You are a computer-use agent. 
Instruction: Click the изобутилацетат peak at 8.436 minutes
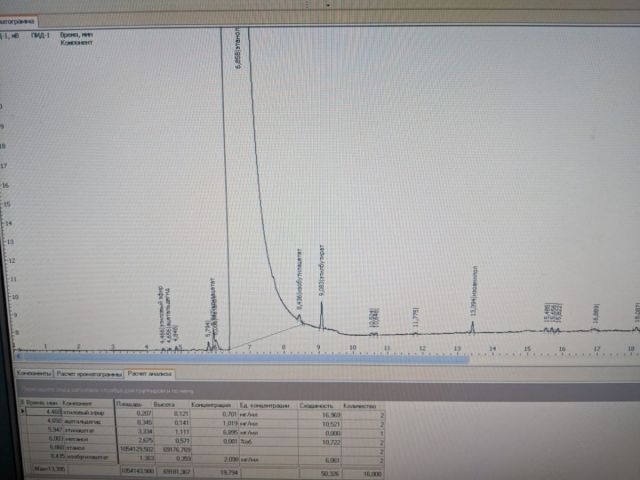[299, 318]
